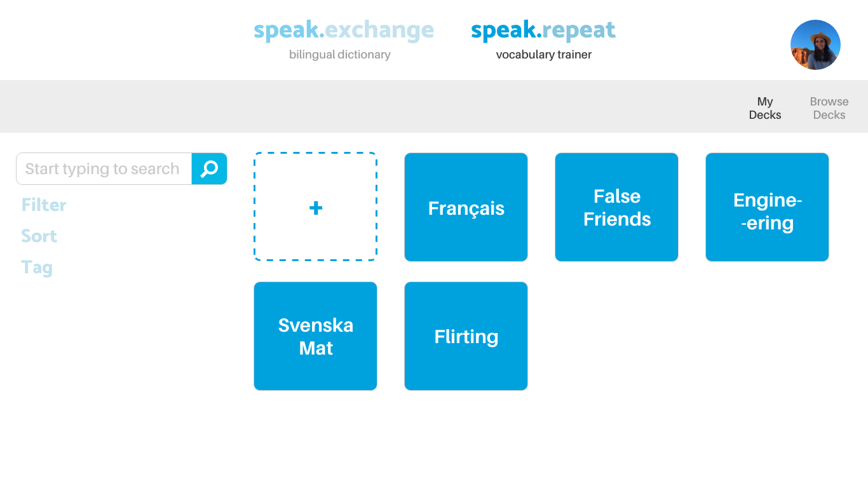Open the Français deck
This screenshot has height=488, width=868.
click(466, 207)
